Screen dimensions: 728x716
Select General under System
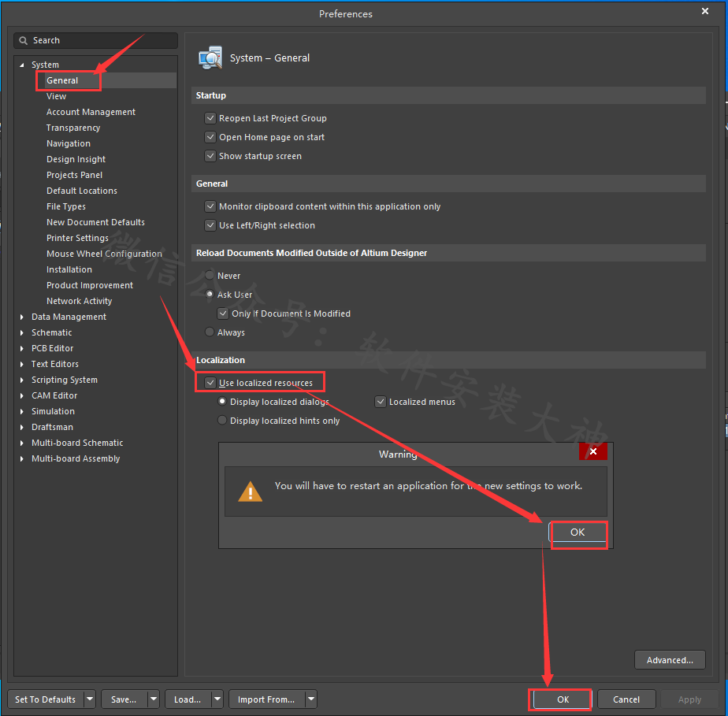[x=62, y=81]
